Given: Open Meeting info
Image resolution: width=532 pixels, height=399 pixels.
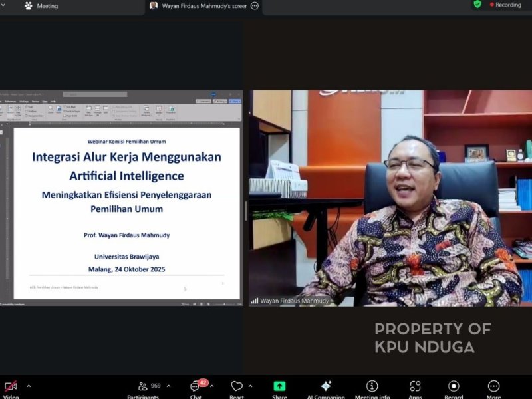Looking at the screenshot, I should point(372,386).
